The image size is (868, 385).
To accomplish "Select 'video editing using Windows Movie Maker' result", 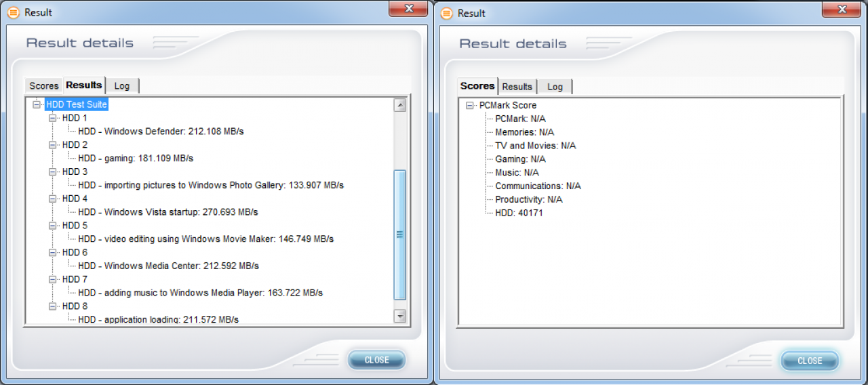I will [x=206, y=239].
